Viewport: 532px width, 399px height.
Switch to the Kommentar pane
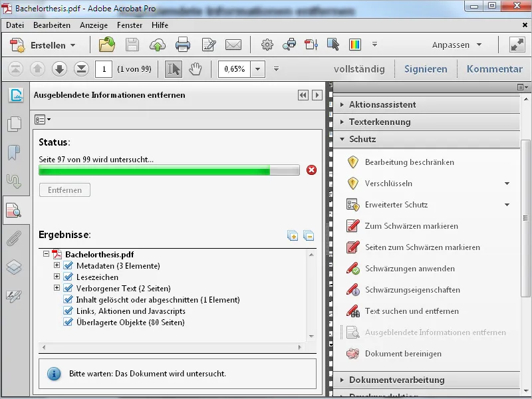pyautogui.click(x=494, y=69)
